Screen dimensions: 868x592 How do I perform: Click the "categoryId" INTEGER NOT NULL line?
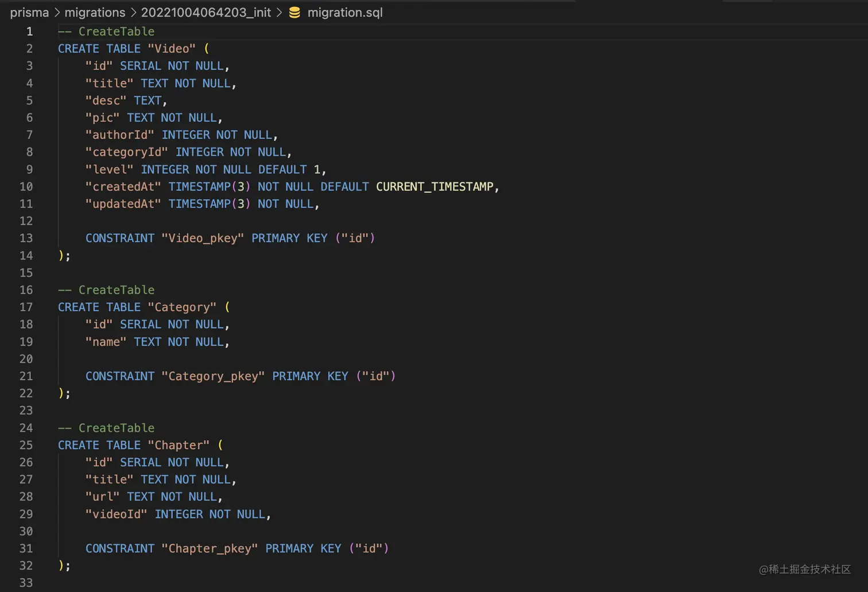click(x=188, y=152)
